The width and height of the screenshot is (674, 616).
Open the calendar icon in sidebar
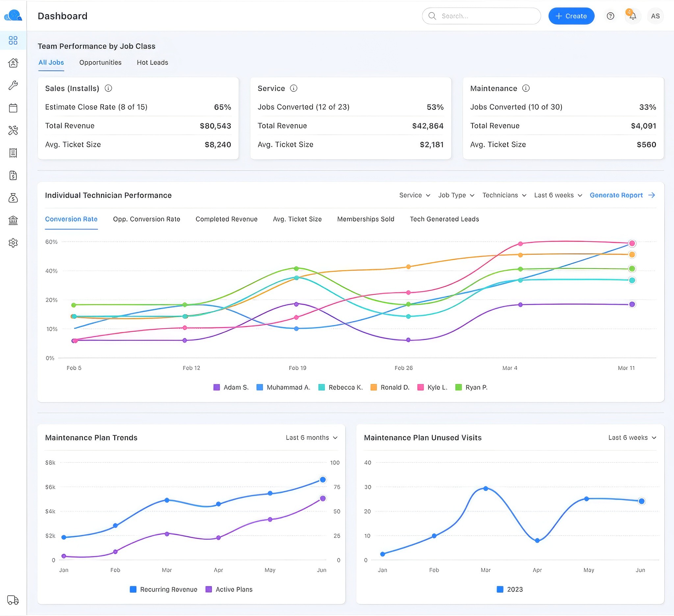(13, 108)
